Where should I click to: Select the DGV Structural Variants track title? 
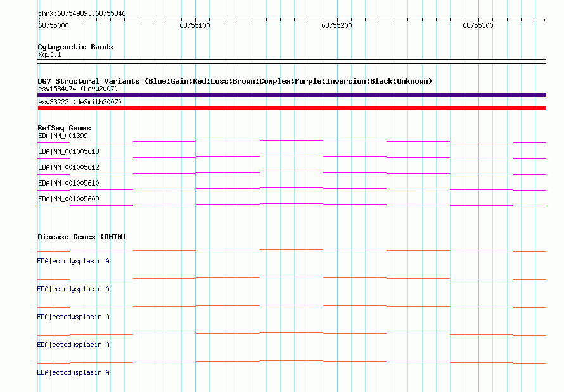coord(234,81)
